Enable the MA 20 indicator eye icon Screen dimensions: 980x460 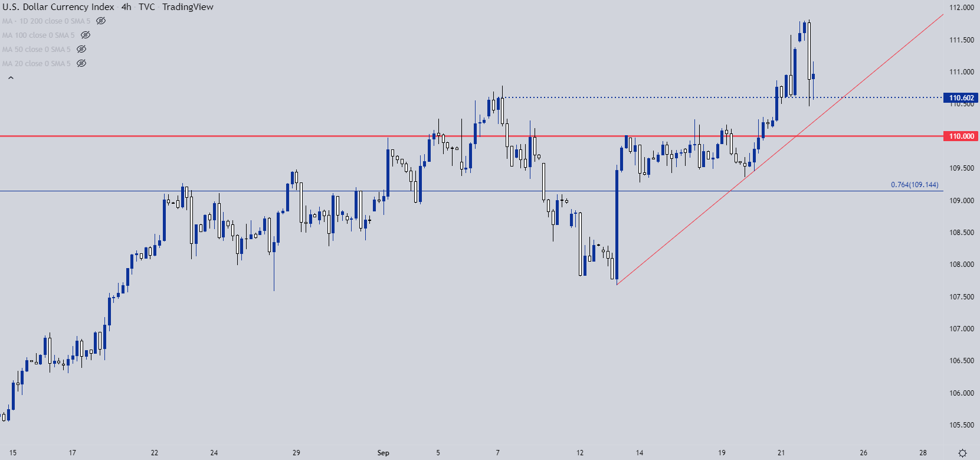click(x=81, y=63)
